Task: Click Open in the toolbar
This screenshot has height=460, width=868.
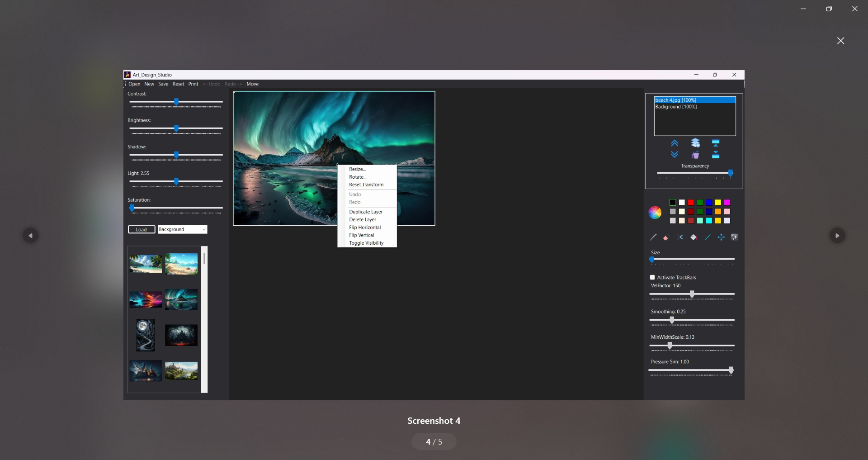Action: point(134,84)
